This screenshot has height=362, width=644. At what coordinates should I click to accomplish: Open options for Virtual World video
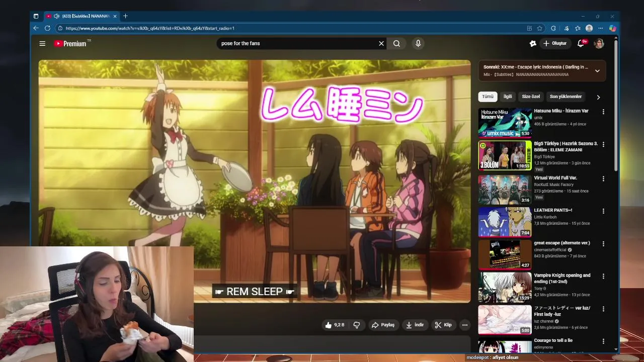[x=603, y=178]
